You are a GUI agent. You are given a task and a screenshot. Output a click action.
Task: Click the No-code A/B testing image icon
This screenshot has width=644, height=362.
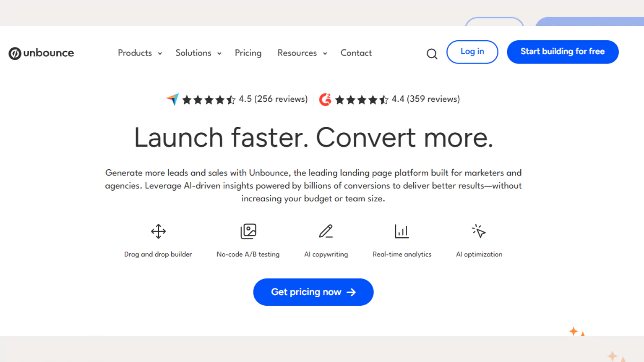coord(248,231)
